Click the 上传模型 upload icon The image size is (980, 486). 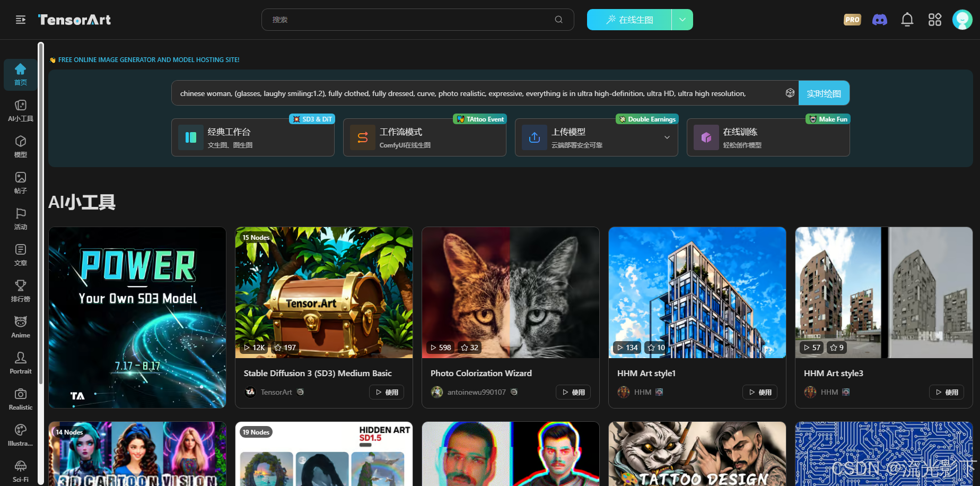tap(535, 137)
